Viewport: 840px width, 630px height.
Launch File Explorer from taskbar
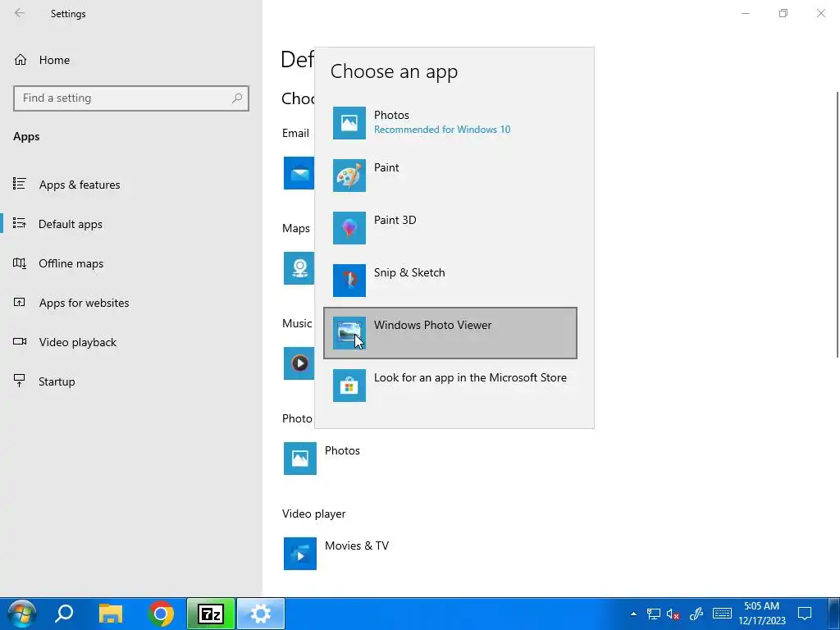click(x=111, y=614)
